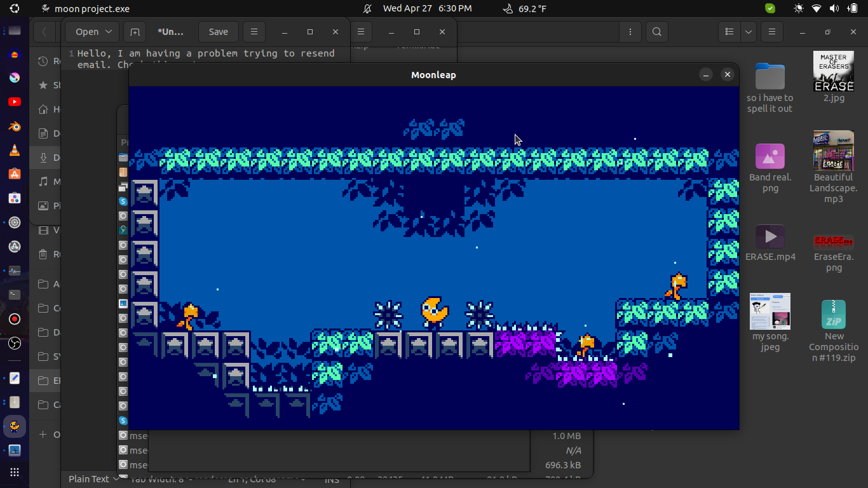Click text editor line 'Hello, I am having'
This screenshot has height=488, width=868.
[206, 53]
